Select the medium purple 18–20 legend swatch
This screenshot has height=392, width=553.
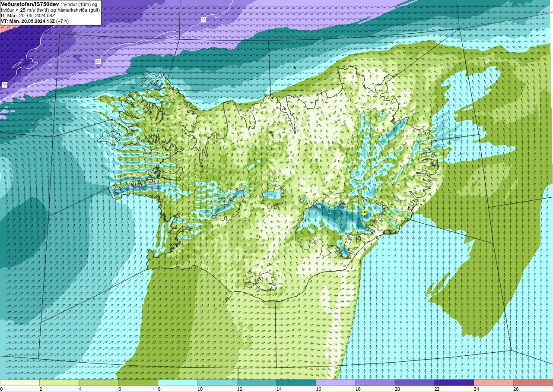[375, 383]
